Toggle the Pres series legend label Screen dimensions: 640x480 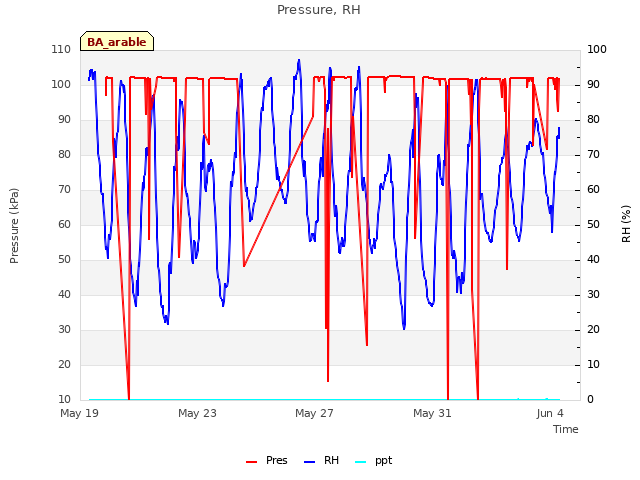coord(276,460)
